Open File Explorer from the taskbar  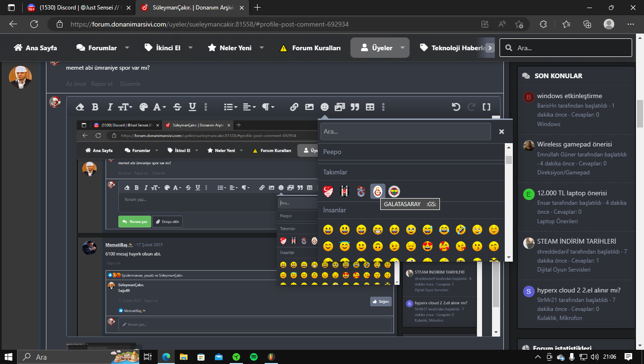pos(183,357)
